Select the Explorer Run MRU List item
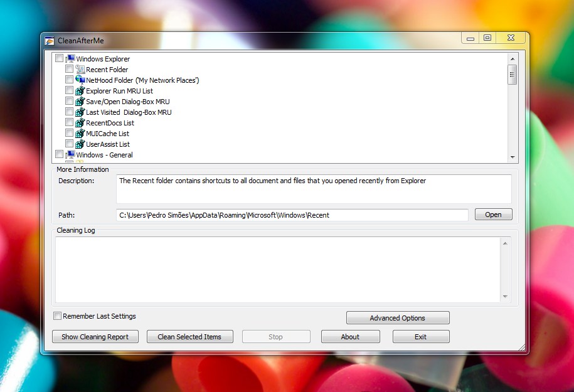The width and height of the screenshot is (574, 392). point(119,91)
